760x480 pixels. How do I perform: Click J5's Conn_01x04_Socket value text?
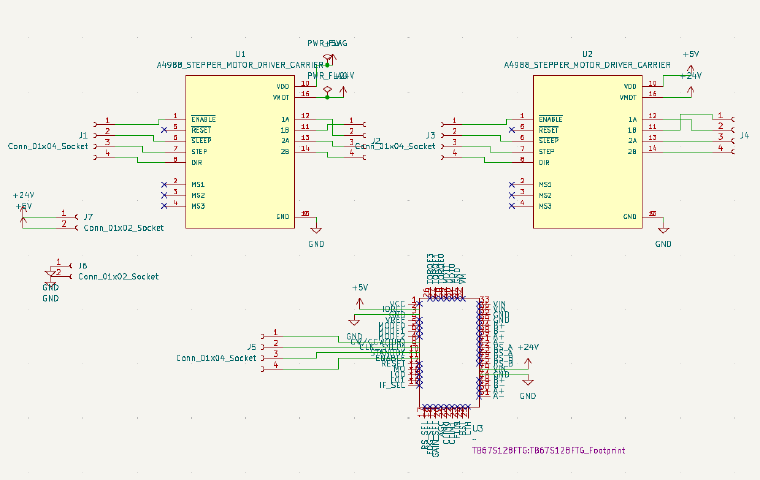pyautogui.click(x=216, y=358)
